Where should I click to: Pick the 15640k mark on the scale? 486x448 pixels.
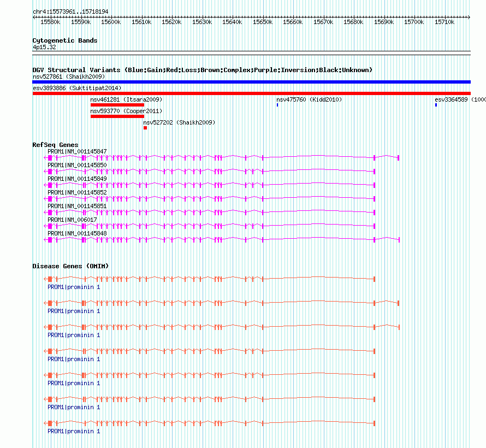click(232, 22)
